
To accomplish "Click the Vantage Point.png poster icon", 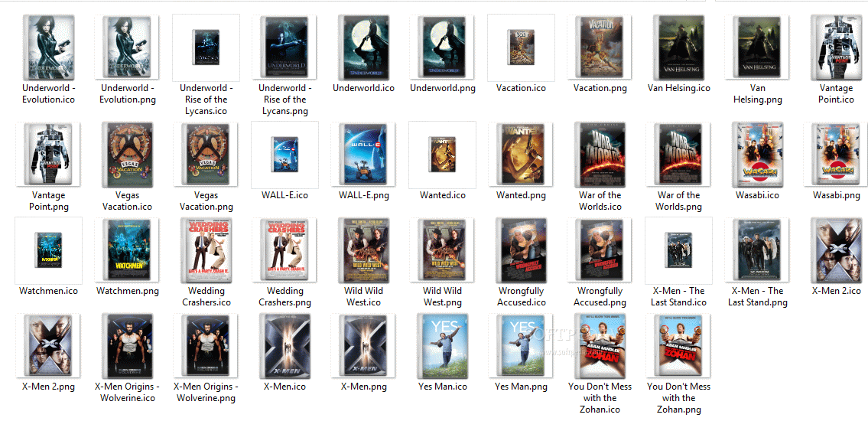I will click(49, 154).
